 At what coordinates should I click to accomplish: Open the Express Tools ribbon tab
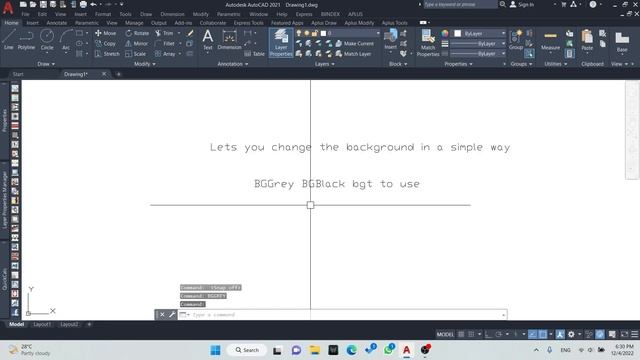[x=248, y=23]
